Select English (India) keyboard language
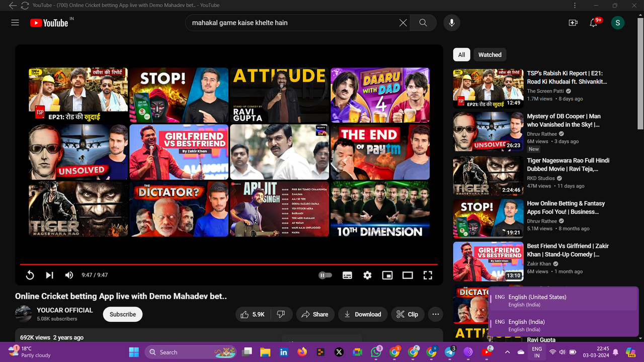The width and height of the screenshot is (644, 362). coord(563,325)
